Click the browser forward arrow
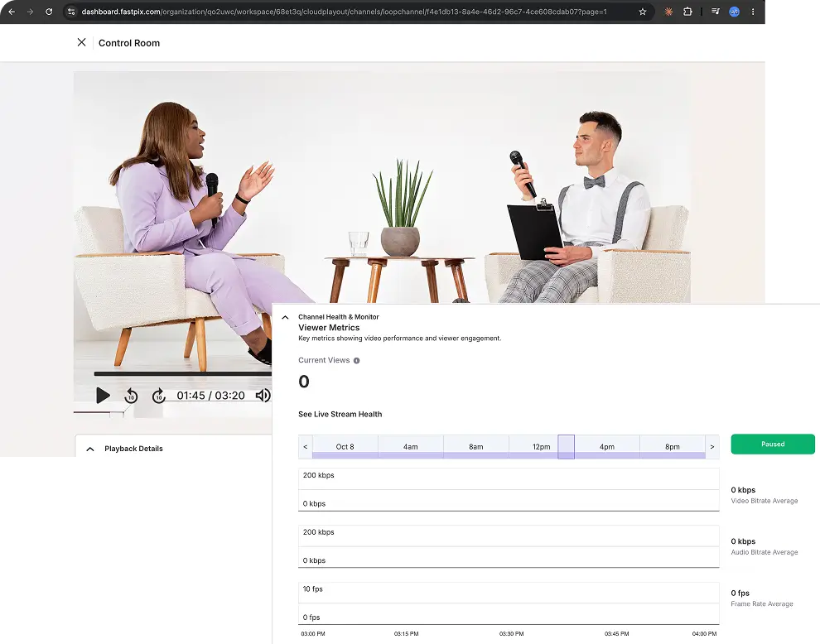 click(31, 12)
